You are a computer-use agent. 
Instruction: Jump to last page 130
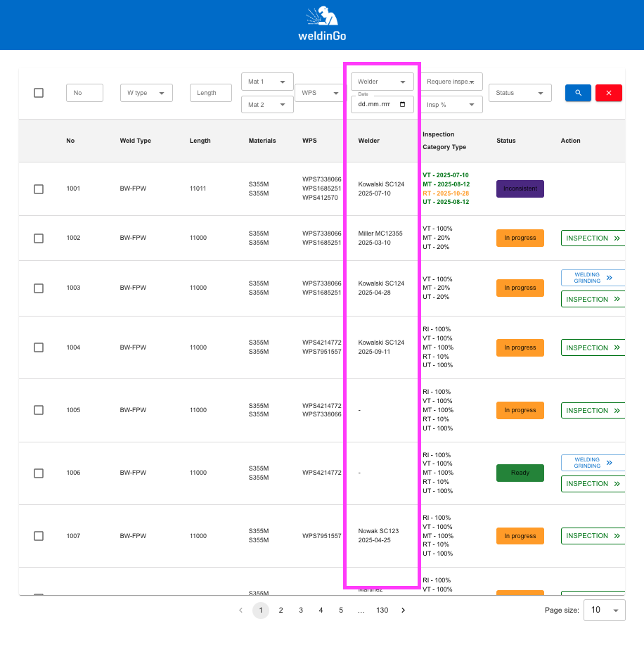[x=382, y=610]
